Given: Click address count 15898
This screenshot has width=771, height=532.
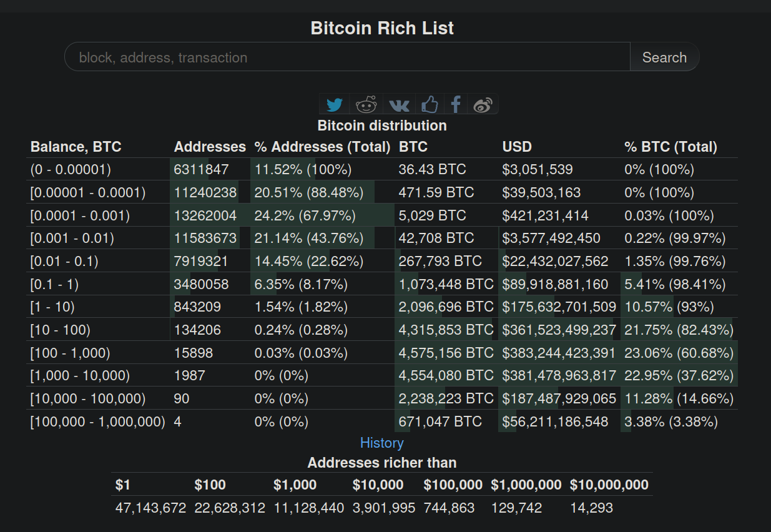Looking at the screenshot, I should pyautogui.click(x=194, y=353).
